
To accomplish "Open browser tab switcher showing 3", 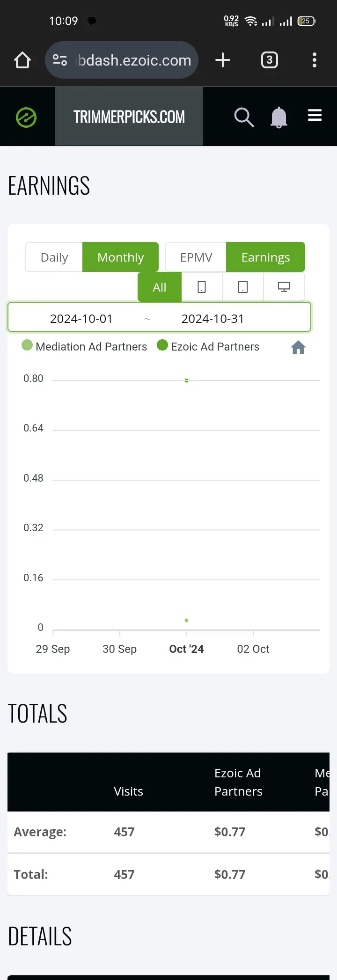I will (269, 60).
